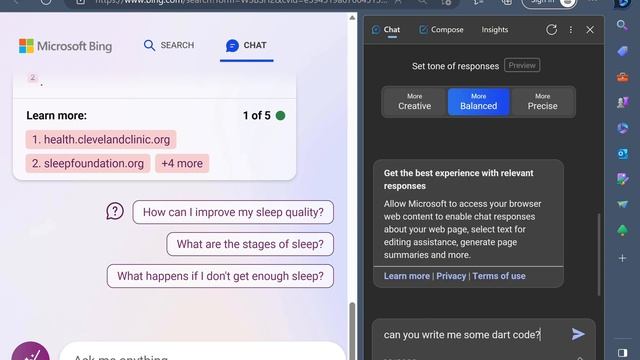
Task: Click the scroll-up arrow of the page scrollbar
Action: click(x=352, y=18)
